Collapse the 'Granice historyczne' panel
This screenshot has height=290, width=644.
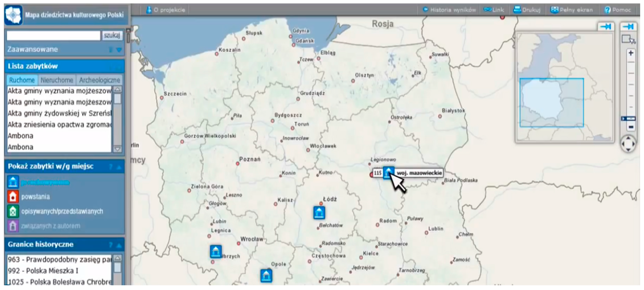119,245
